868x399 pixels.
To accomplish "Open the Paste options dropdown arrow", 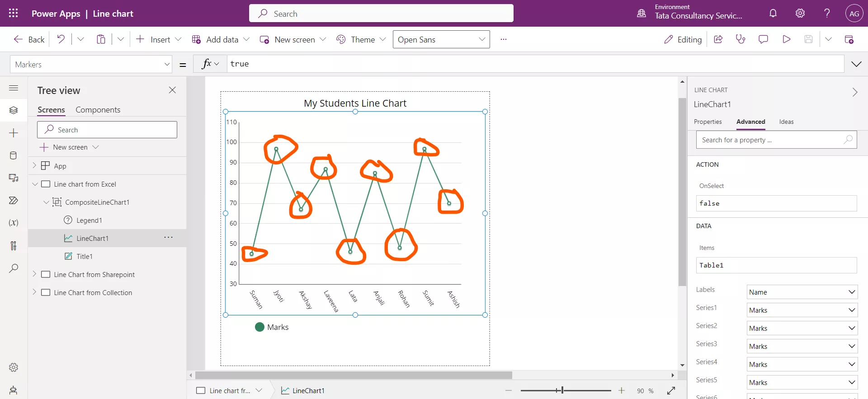I will (121, 39).
